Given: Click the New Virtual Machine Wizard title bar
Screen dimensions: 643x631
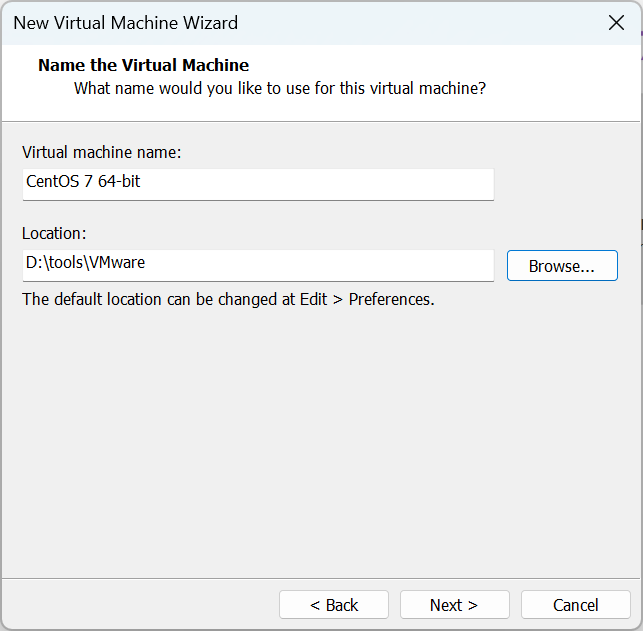Looking at the screenshot, I should [x=300, y=22].
